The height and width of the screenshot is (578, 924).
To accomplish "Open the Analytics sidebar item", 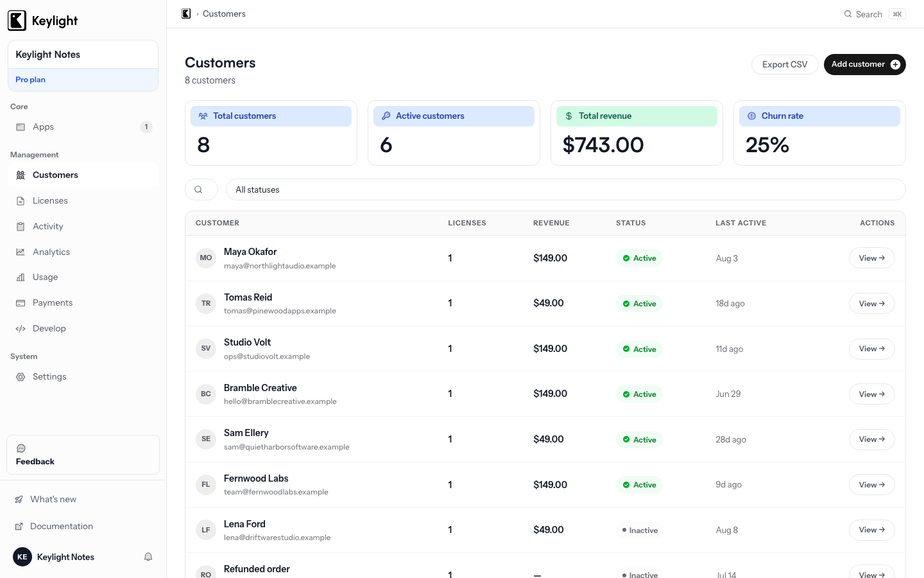I will tap(83, 252).
